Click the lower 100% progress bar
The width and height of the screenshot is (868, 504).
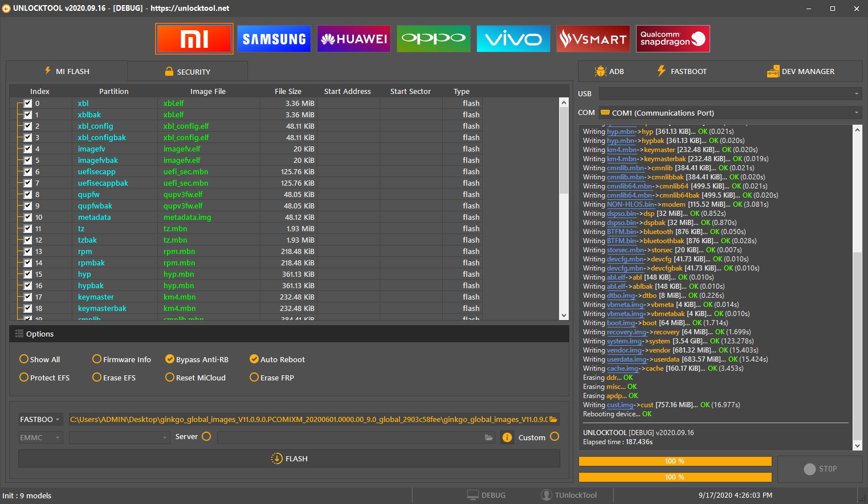[675, 477]
